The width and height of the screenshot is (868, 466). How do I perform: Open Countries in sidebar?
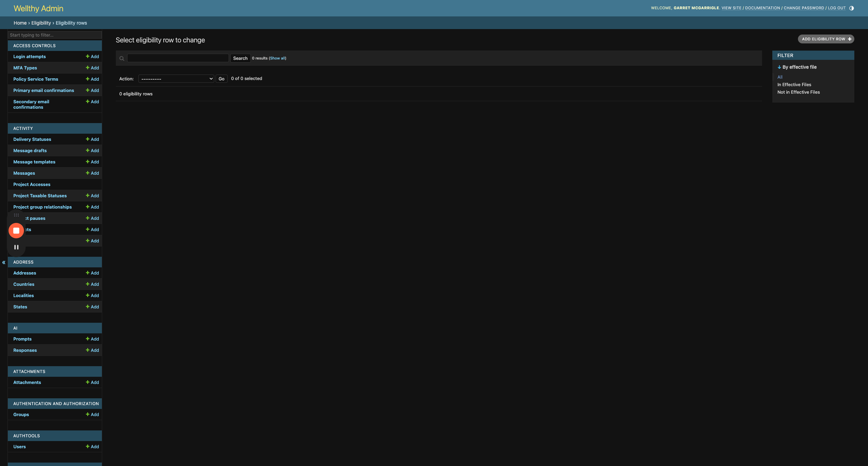point(24,284)
